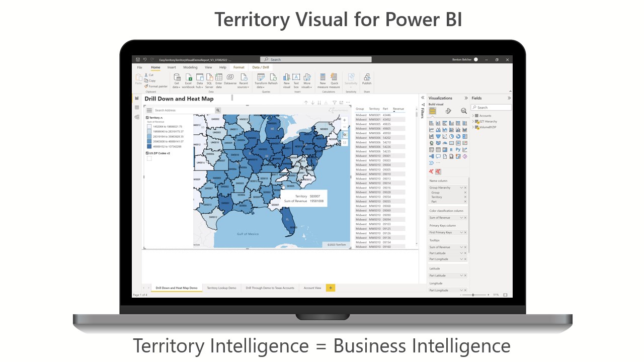Click the filter icon in the visual header

coord(335,103)
